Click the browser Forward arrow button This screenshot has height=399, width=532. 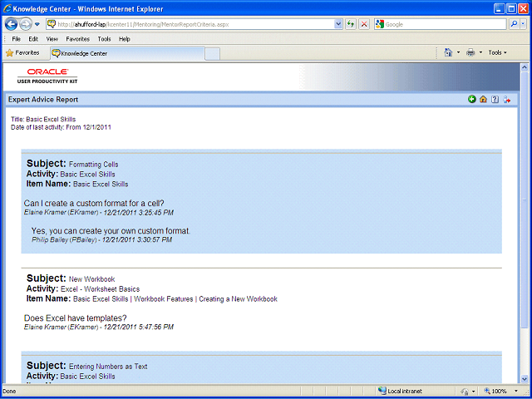(26, 24)
